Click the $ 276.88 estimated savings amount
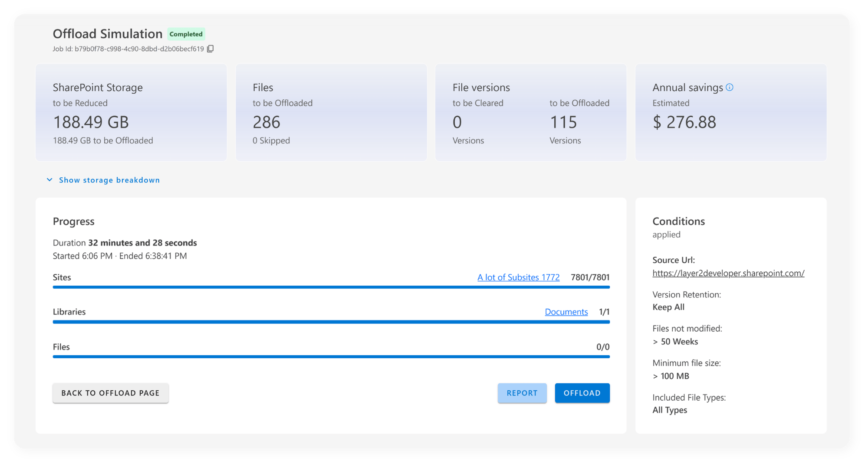 [x=684, y=122]
